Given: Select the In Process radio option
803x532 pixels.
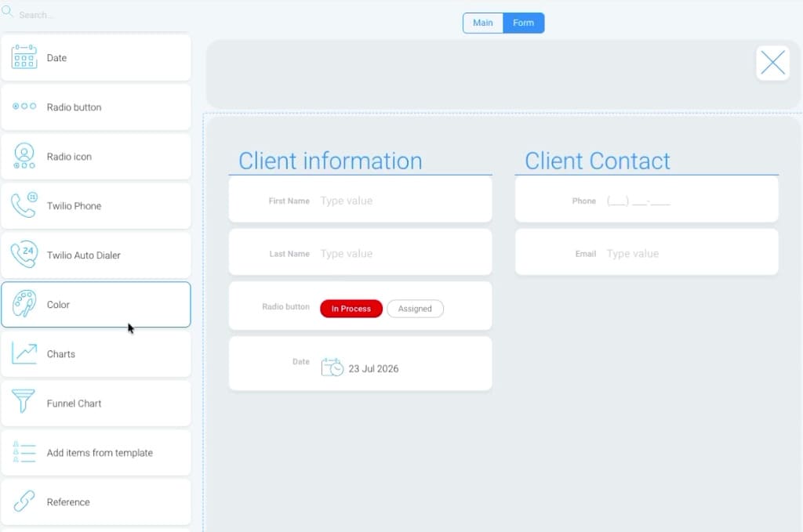Looking at the screenshot, I should pos(351,309).
